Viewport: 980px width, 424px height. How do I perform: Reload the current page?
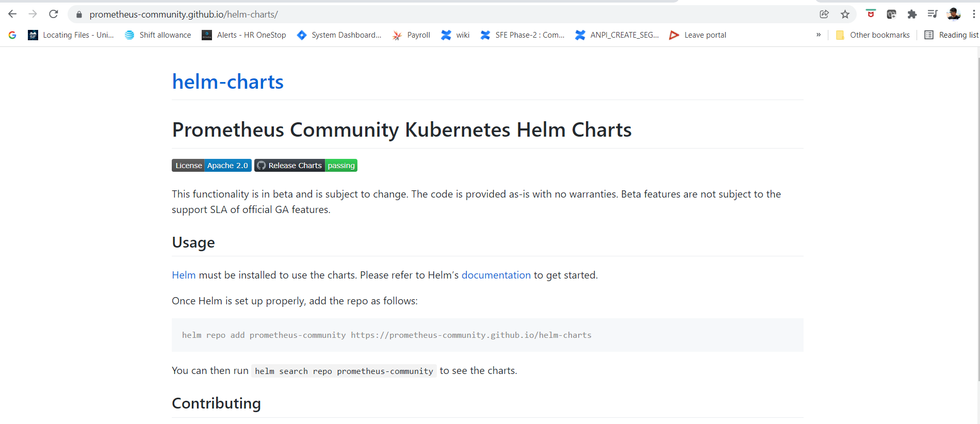pos(54,14)
